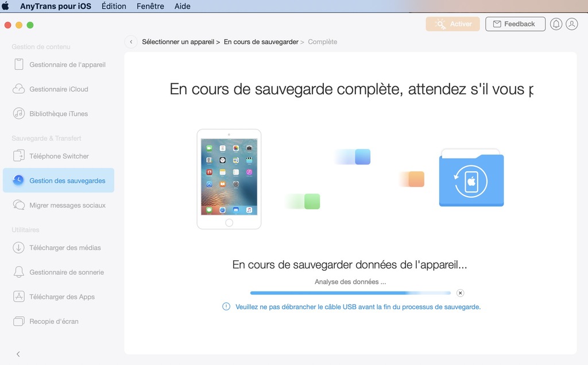The image size is (588, 365).
Task: Click the backup progress bar
Action: pos(350,293)
